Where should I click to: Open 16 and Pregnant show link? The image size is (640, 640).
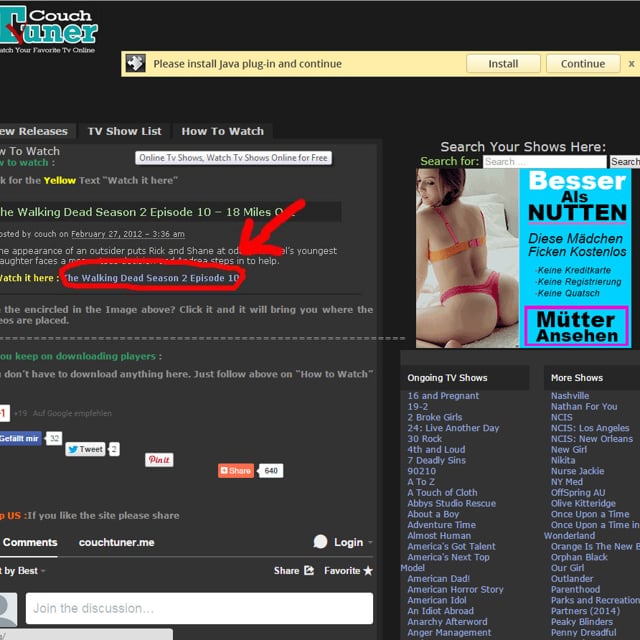(443, 396)
